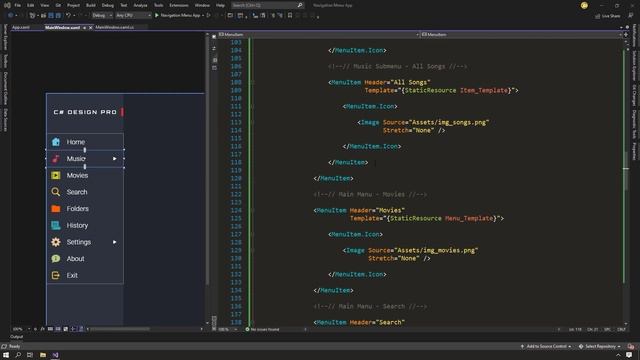Open the Debug menu
The width and height of the screenshot is (640, 360).
pos(108,5)
